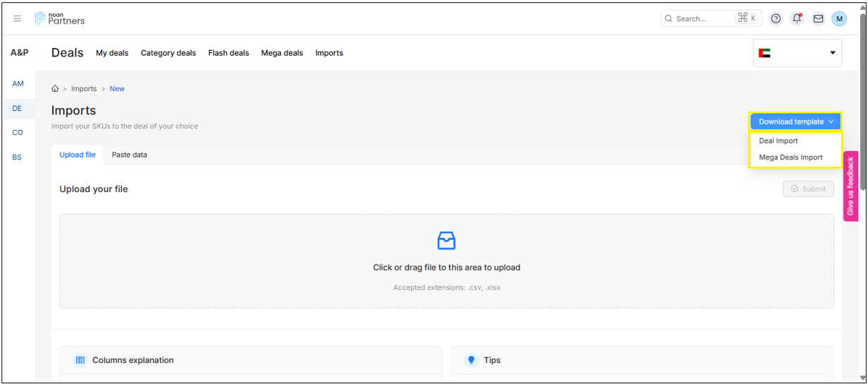868x384 pixels.
Task: Click the Imports breadcrumb link
Action: click(84, 89)
